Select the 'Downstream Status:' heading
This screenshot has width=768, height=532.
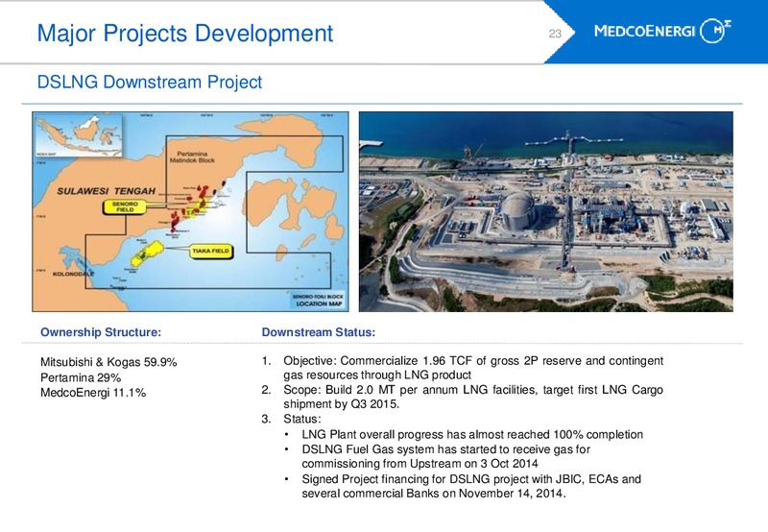(319, 332)
